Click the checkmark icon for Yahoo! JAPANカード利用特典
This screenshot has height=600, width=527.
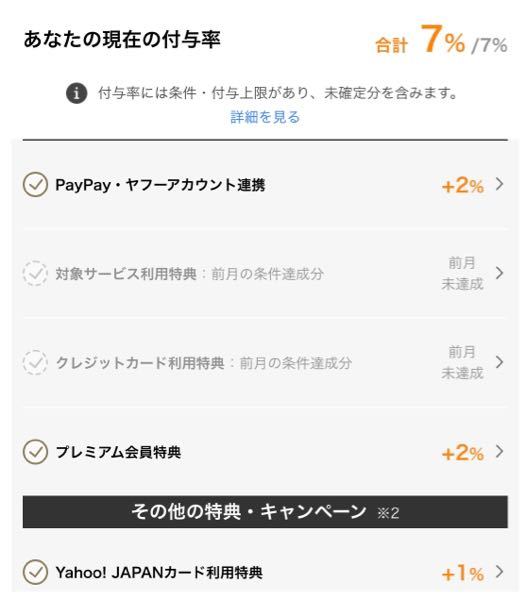pyautogui.click(x=35, y=572)
